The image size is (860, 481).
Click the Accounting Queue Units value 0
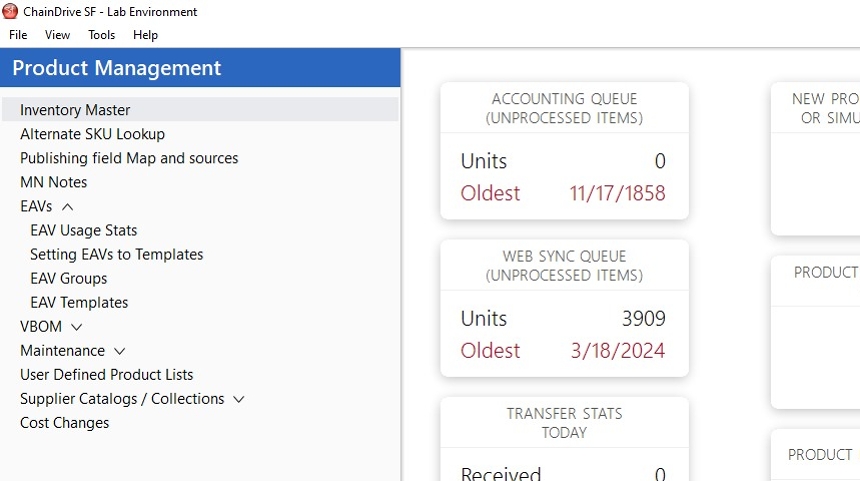660,161
